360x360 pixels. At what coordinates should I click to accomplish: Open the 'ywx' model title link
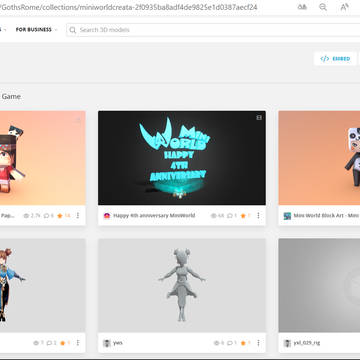118,343
